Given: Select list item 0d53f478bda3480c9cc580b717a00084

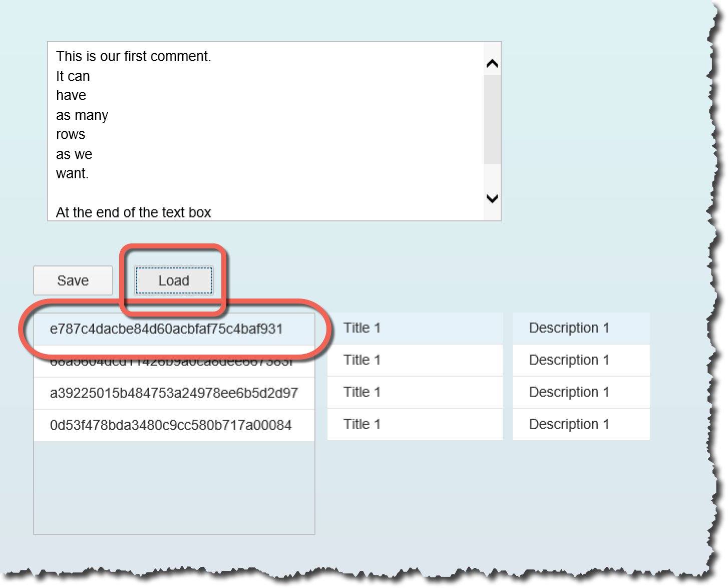Looking at the screenshot, I should (x=174, y=425).
